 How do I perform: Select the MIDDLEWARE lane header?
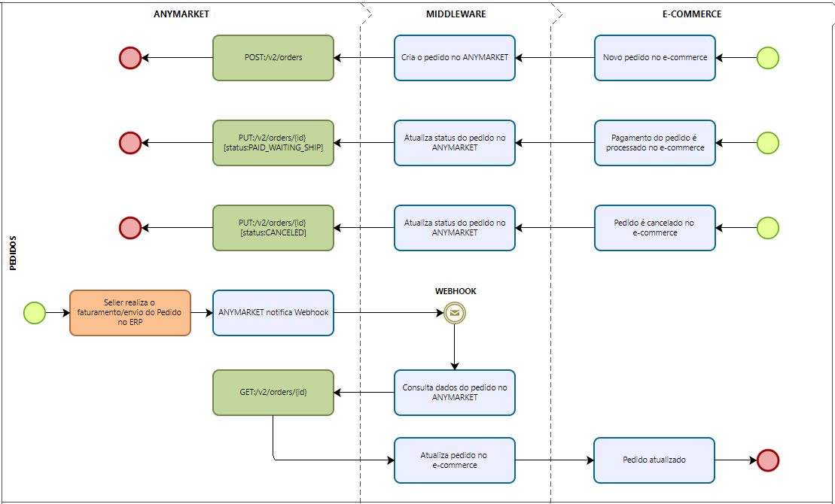click(x=456, y=14)
